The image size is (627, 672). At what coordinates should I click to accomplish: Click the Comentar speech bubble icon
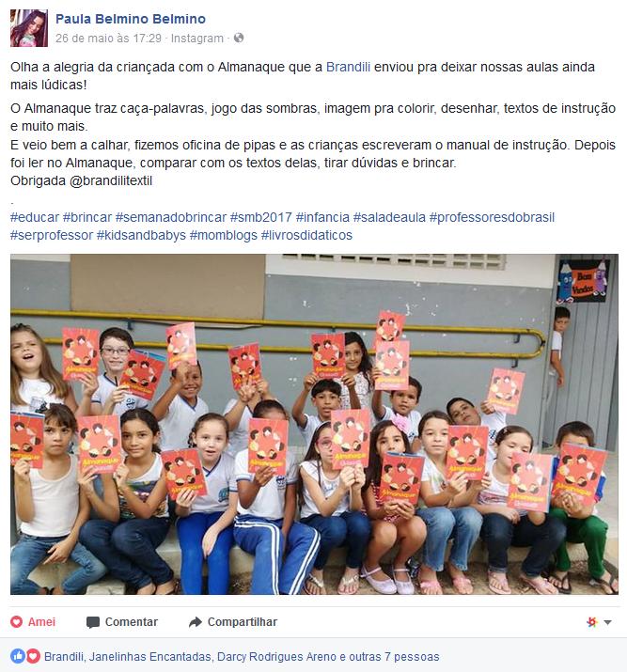point(92,622)
